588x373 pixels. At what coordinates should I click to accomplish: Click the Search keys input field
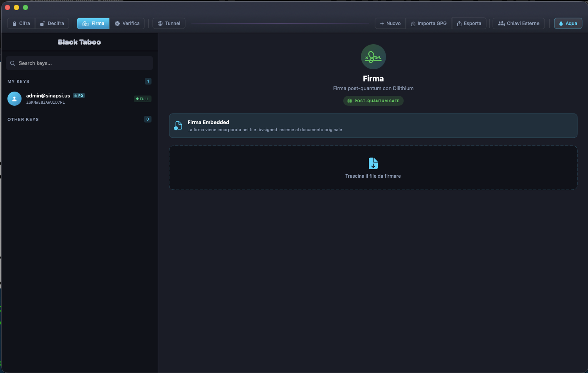click(82, 63)
